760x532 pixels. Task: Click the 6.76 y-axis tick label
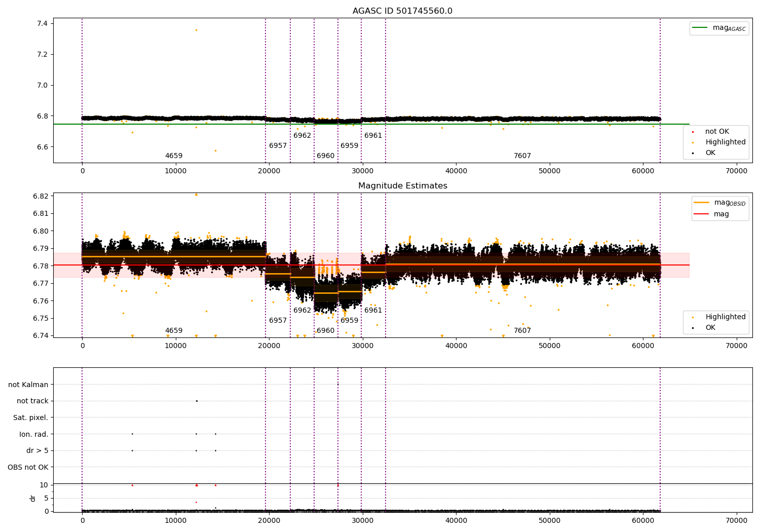click(x=40, y=301)
